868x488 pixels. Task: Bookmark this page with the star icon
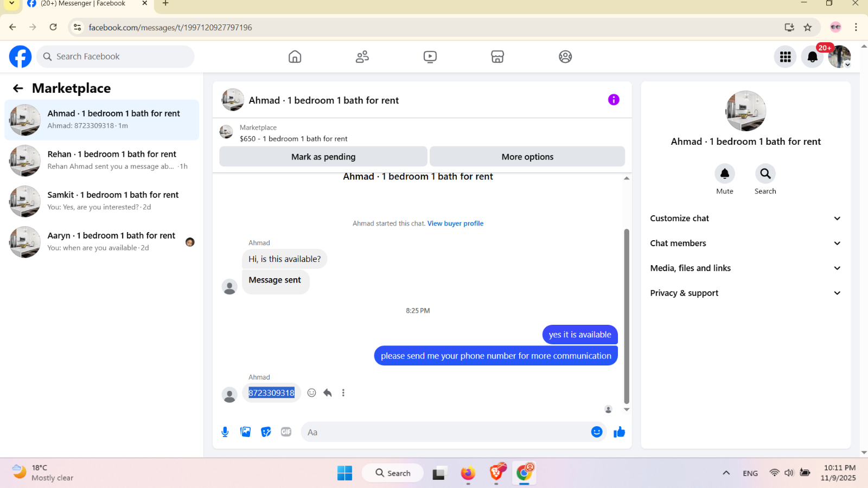pos(808,27)
